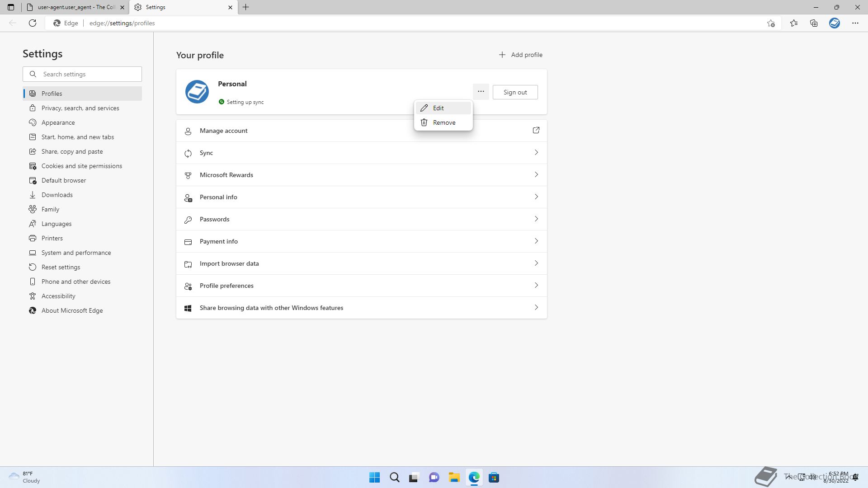Click the Passwords key icon
The image size is (868, 488).
[188, 220]
